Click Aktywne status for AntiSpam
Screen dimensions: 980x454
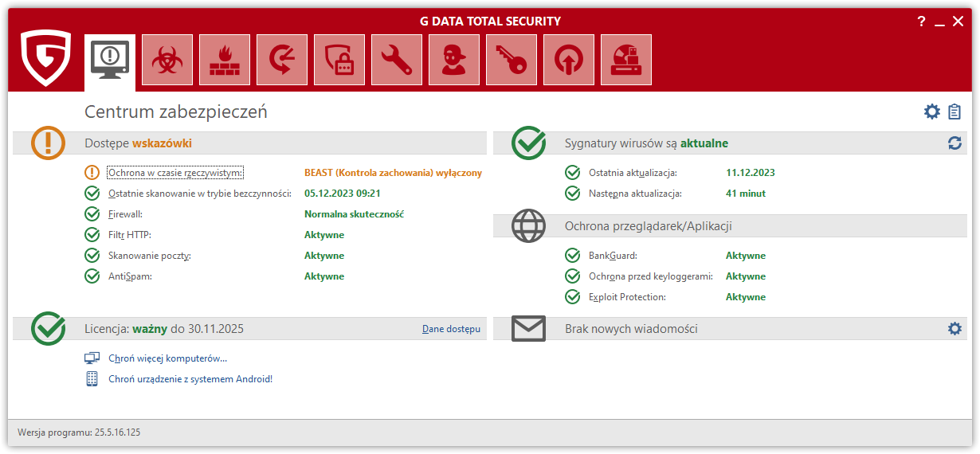324,276
